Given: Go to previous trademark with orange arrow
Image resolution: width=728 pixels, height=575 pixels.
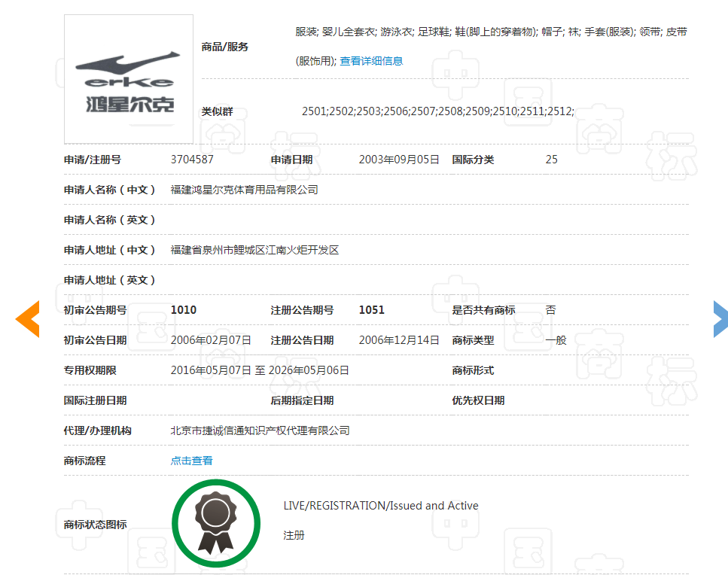Looking at the screenshot, I should coord(28,319).
